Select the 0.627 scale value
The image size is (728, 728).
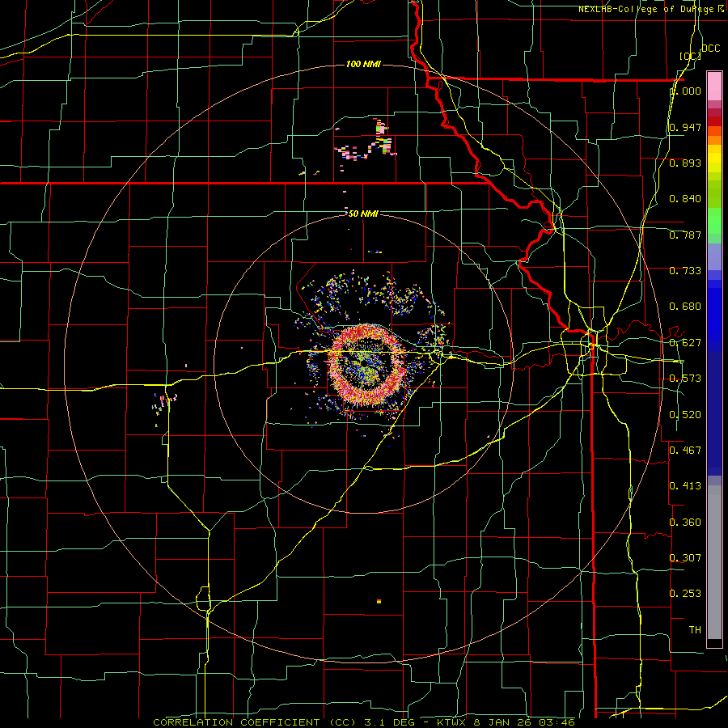[x=685, y=343]
